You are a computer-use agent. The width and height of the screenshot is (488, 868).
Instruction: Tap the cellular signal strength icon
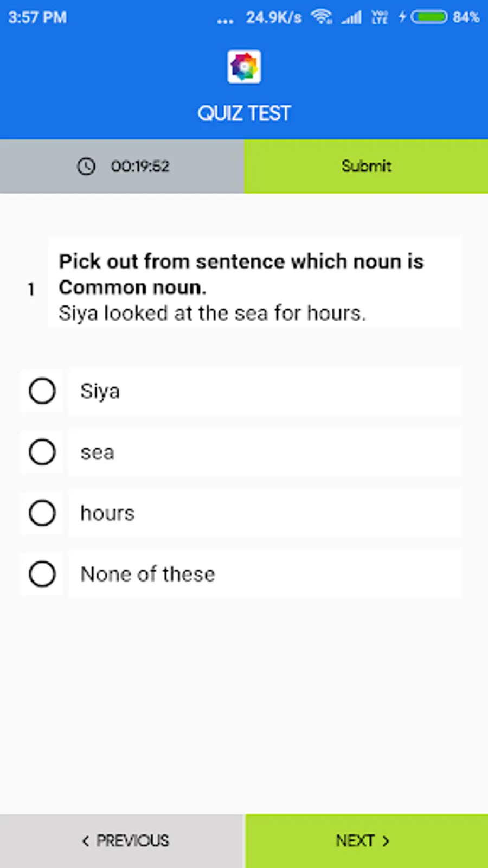point(351,18)
